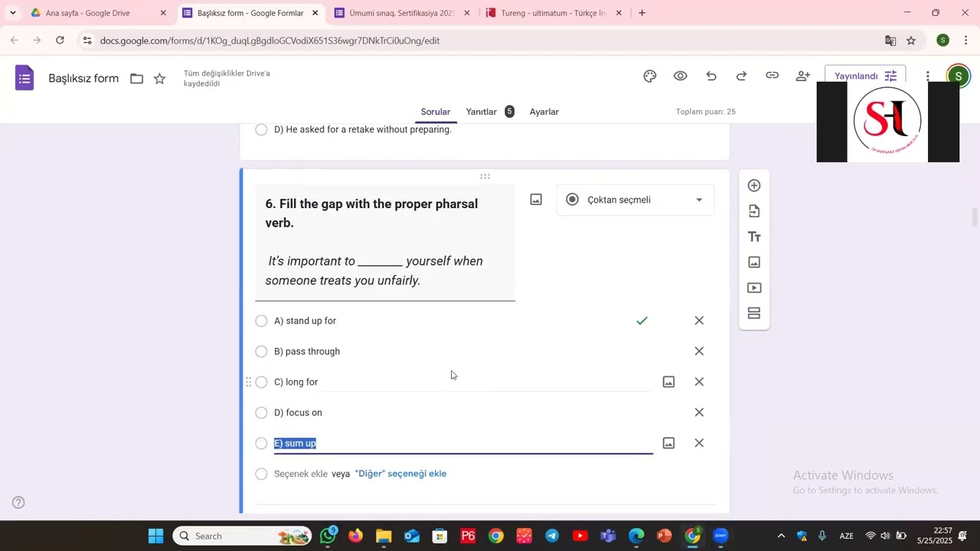980x551 pixels.
Task: Click the question 6 text field
Action: pyautogui.click(x=385, y=242)
